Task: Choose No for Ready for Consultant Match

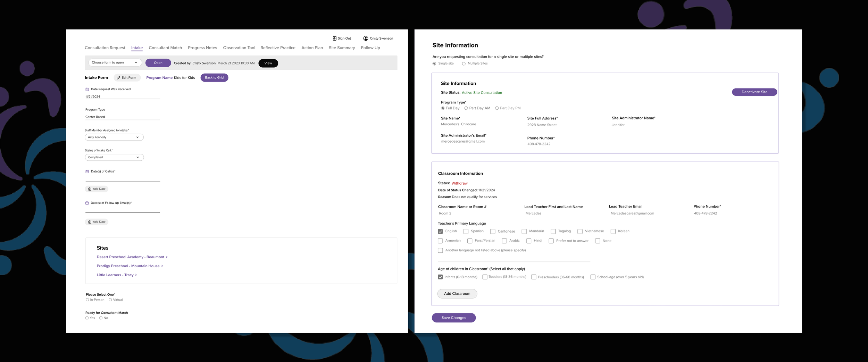Action: [x=101, y=318]
